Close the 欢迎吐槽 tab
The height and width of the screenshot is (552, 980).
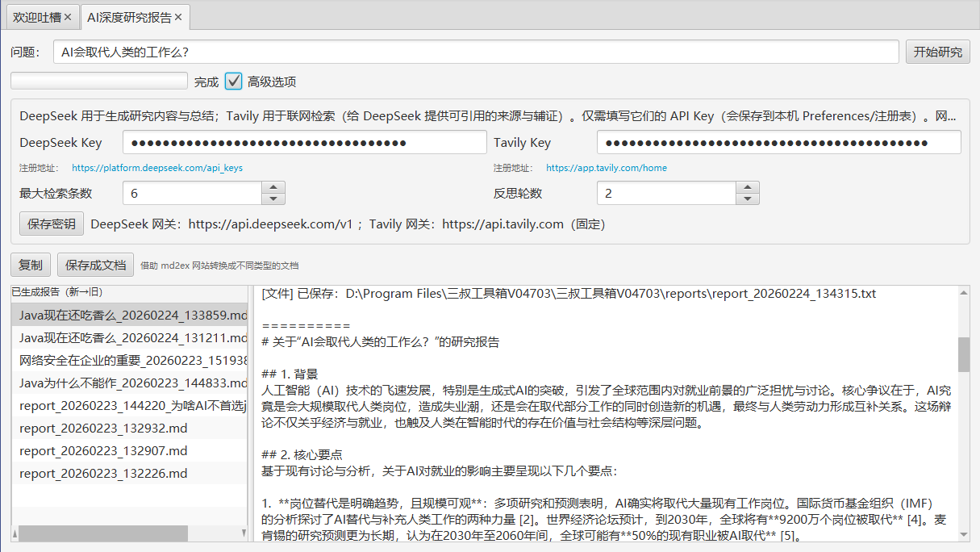(x=68, y=17)
